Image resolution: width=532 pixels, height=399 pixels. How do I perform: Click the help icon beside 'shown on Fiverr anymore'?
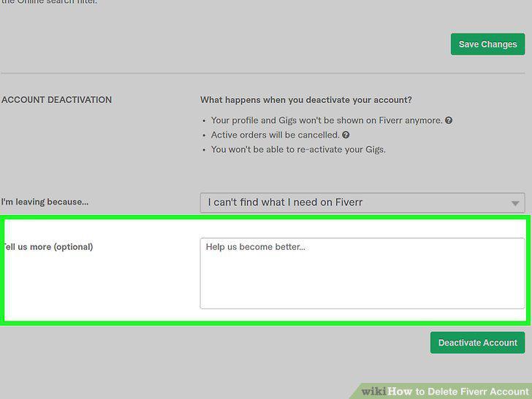(449, 121)
